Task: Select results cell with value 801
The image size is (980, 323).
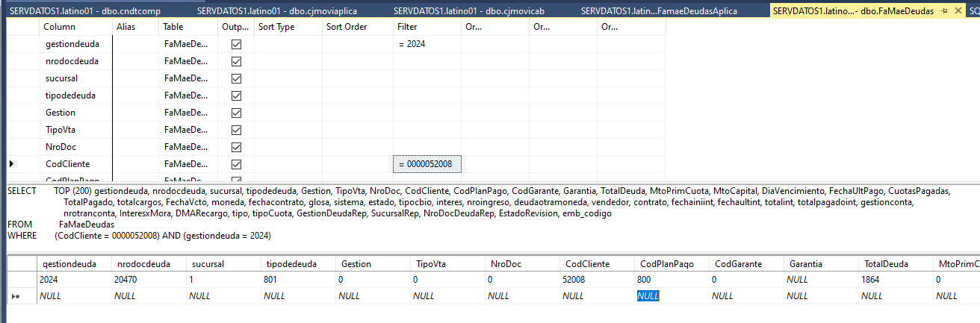Action: 298,280
